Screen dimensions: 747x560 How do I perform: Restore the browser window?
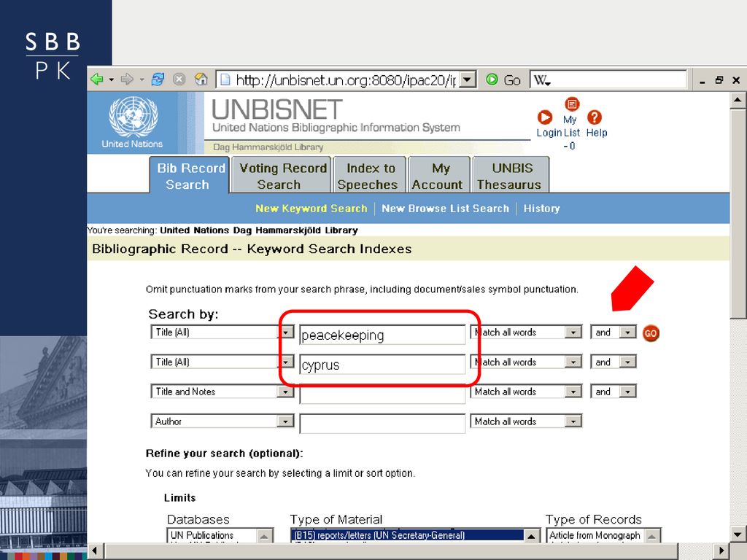pyautogui.click(x=719, y=80)
